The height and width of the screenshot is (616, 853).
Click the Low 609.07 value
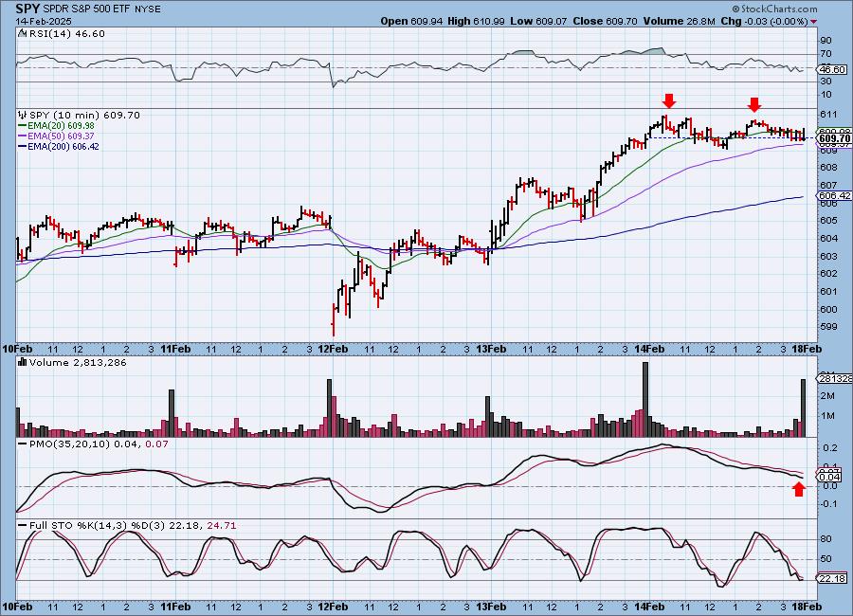pos(538,21)
